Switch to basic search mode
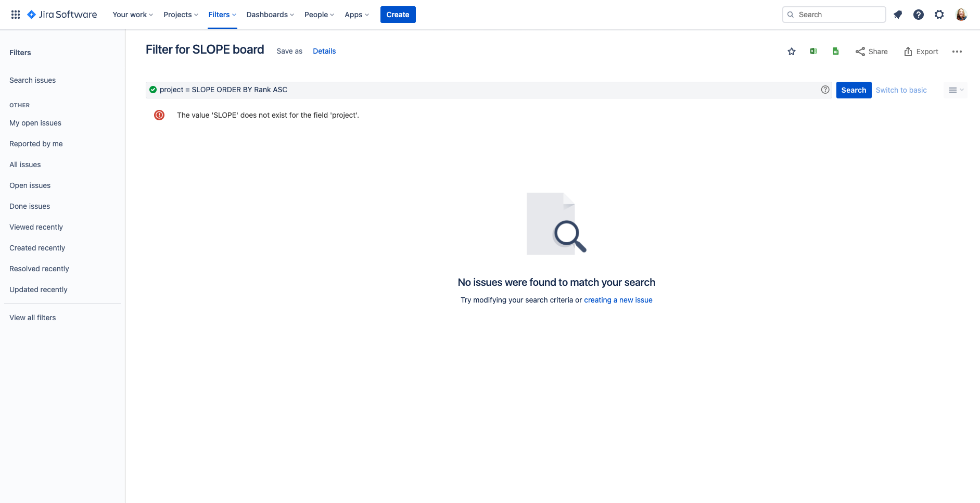Screen dimensions: 980x503 tap(901, 90)
